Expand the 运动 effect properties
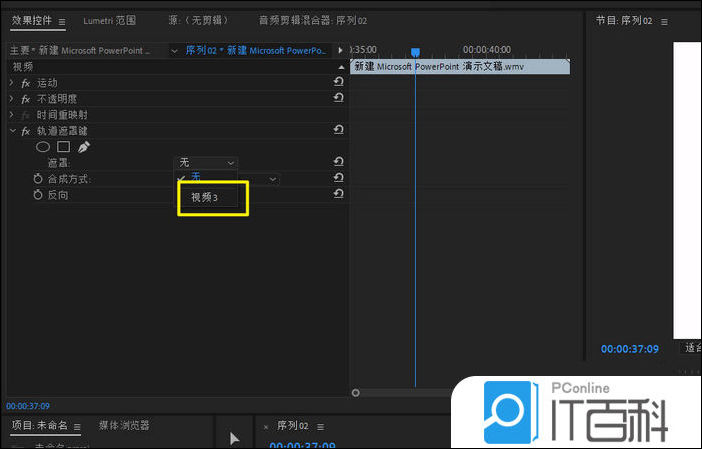This screenshot has width=702, height=449. coord(11,83)
